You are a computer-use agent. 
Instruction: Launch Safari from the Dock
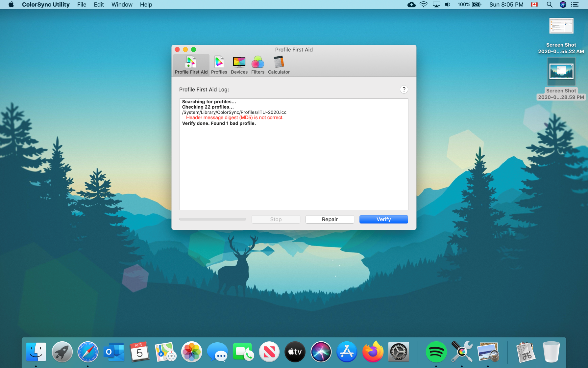point(88,352)
